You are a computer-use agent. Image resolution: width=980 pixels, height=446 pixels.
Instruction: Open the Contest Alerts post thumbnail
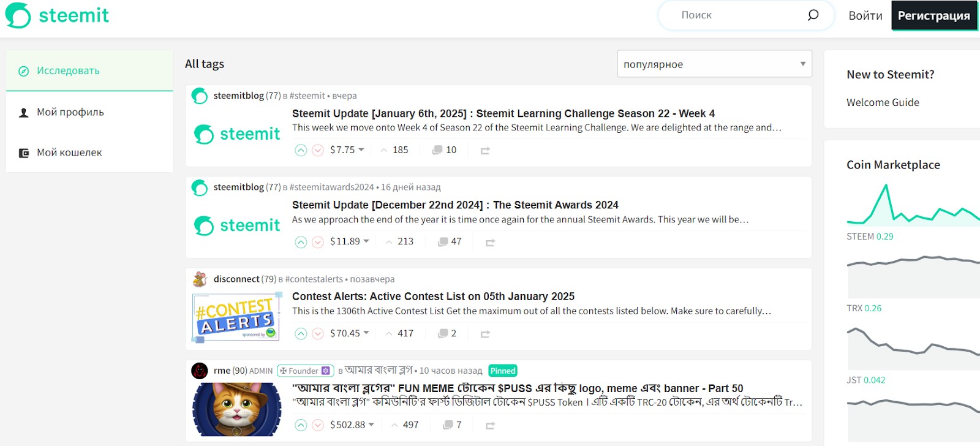click(237, 318)
